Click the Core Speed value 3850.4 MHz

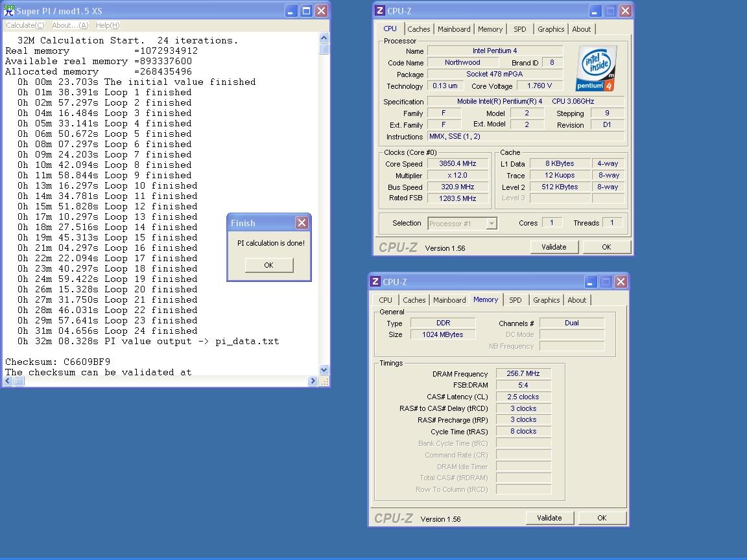(x=458, y=163)
